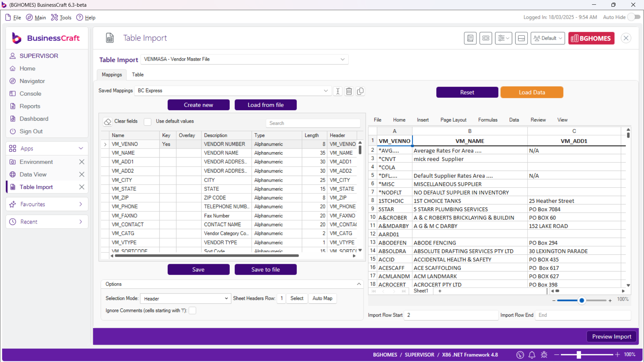
Task: Expand the Selection Mode Header dropdown
Action: [x=226, y=299]
